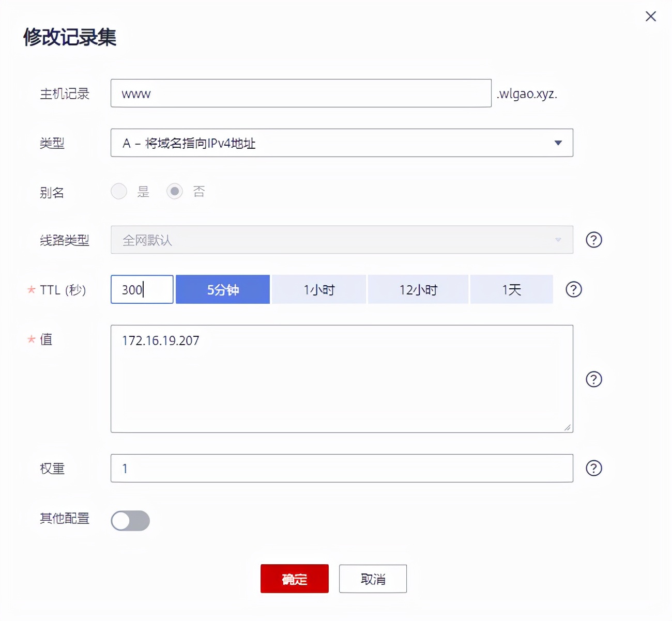This screenshot has height=621, width=672.
Task: Select the 是 radio button for 别名
Action: 118,191
